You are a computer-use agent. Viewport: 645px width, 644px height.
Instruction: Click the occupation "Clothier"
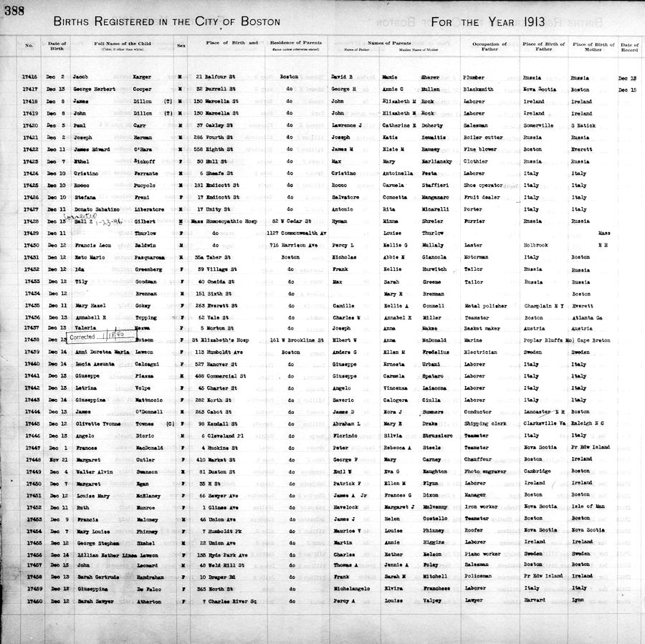point(476,161)
